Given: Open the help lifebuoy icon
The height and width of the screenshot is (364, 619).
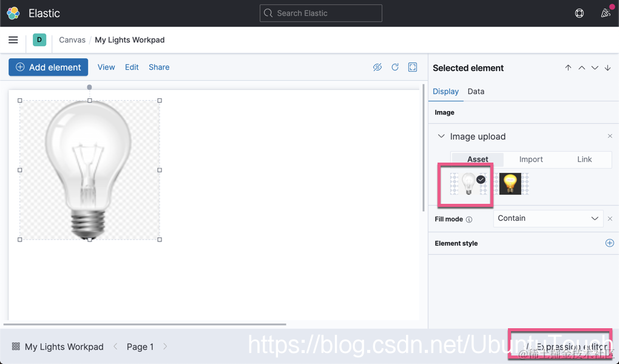Looking at the screenshot, I should pos(579,13).
